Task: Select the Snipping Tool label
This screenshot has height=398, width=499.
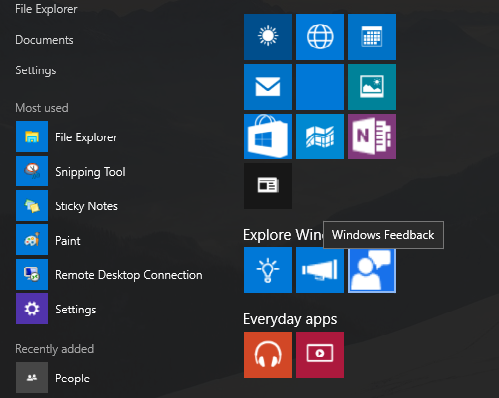Action: [x=90, y=172]
